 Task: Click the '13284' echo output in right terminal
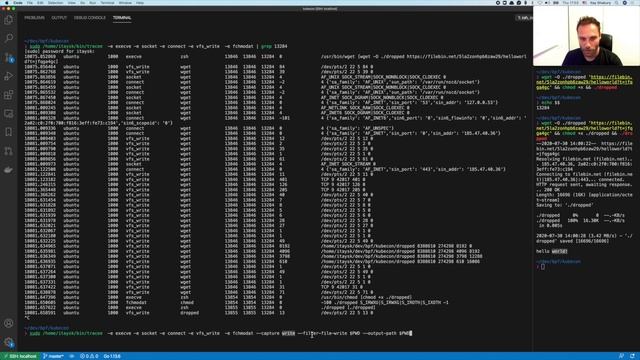[542, 108]
